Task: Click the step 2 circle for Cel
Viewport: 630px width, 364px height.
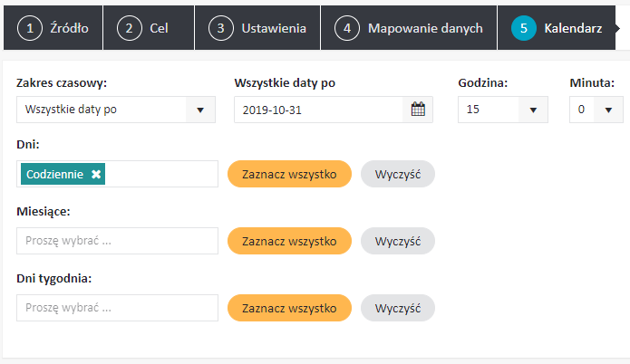Action: pos(130,28)
